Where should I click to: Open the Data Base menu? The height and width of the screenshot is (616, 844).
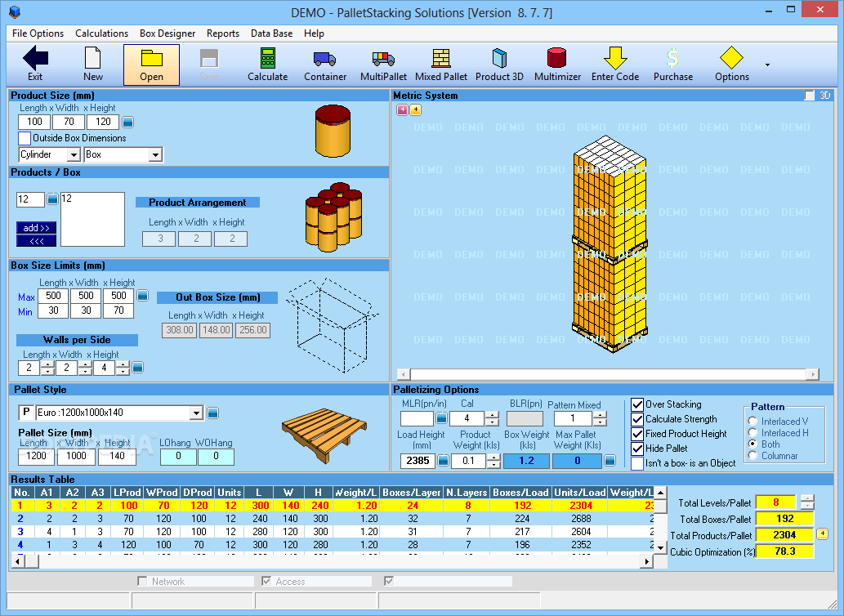tap(272, 33)
